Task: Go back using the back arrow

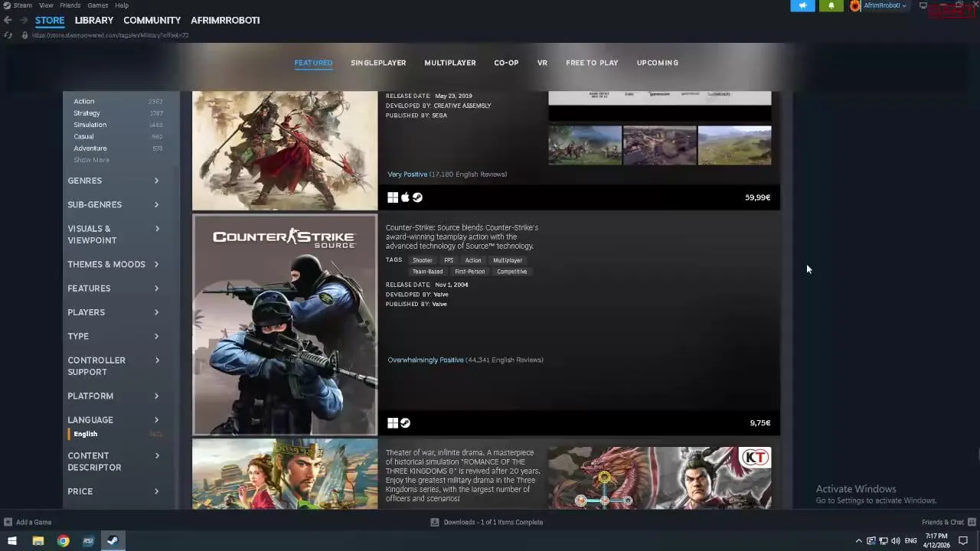Action: (8, 20)
